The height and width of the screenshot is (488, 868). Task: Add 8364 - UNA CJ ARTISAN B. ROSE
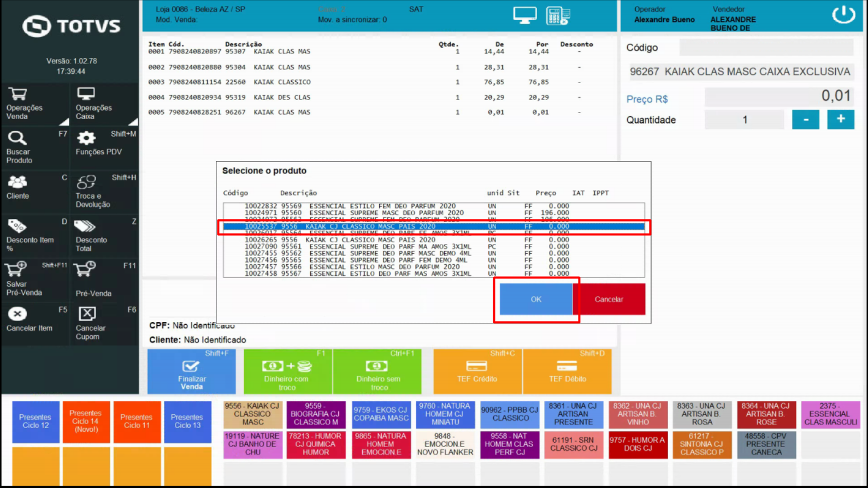[x=766, y=414]
